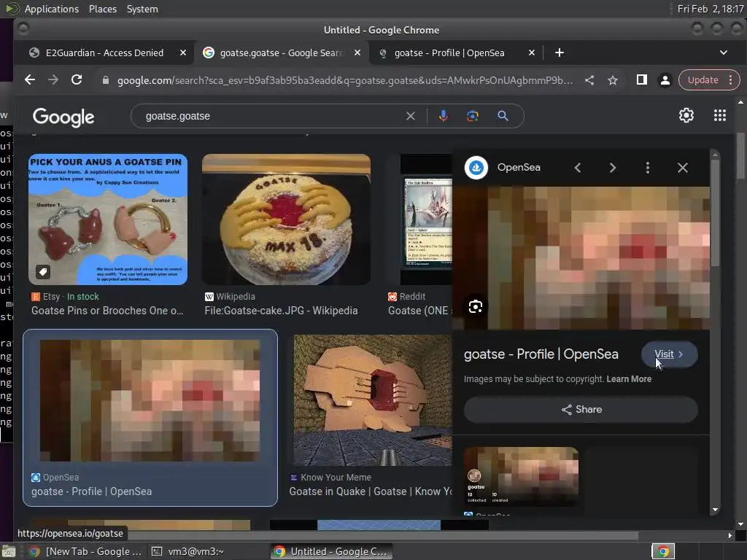Screen dimensions: 747x560
Task: Toggle the Chrome side panel
Action: [x=642, y=80]
